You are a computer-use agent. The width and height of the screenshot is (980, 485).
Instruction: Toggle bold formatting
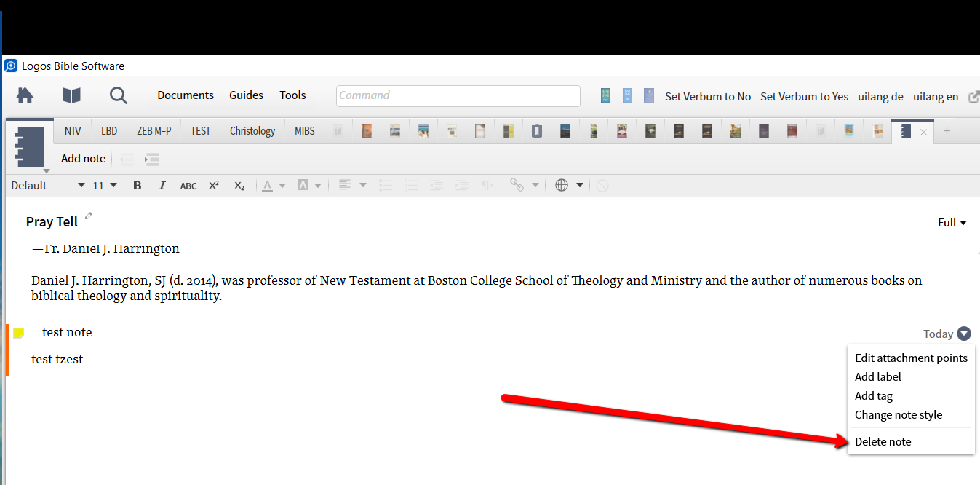(138, 186)
